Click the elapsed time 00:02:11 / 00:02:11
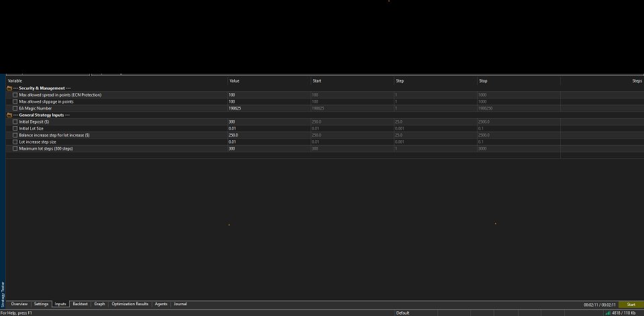Image resolution: width=644 pixels, height=316 pixels. tap(600, 305)
